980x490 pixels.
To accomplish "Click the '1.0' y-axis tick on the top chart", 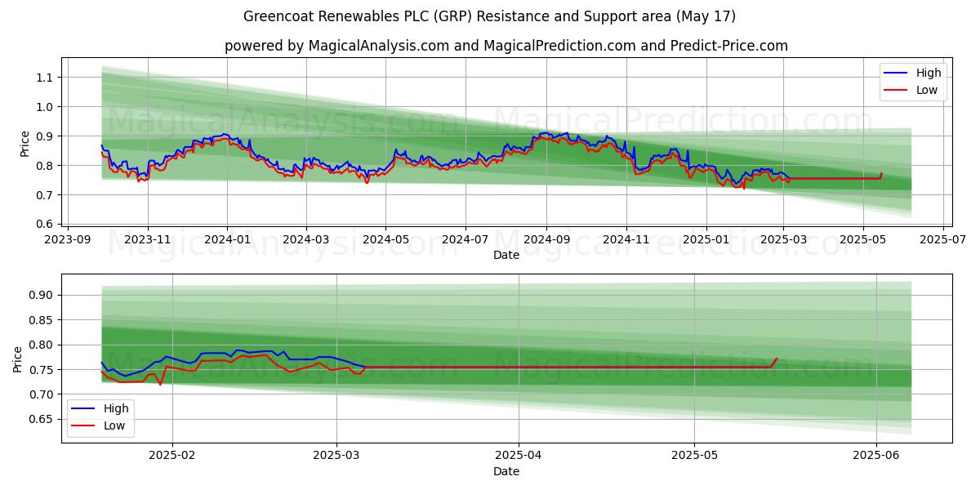I will (44, 107).
